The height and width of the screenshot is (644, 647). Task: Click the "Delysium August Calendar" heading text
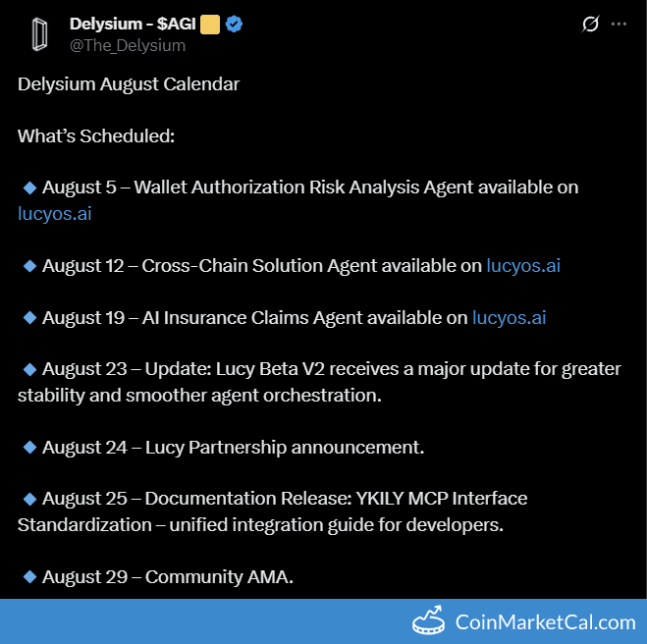[x=129, y=83]
